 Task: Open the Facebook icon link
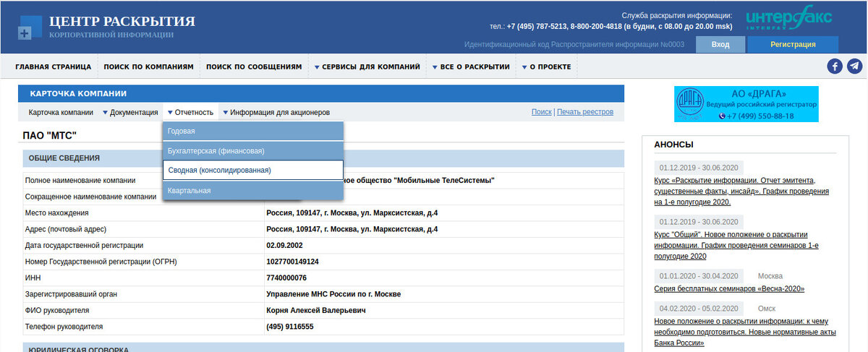point(835,66)
